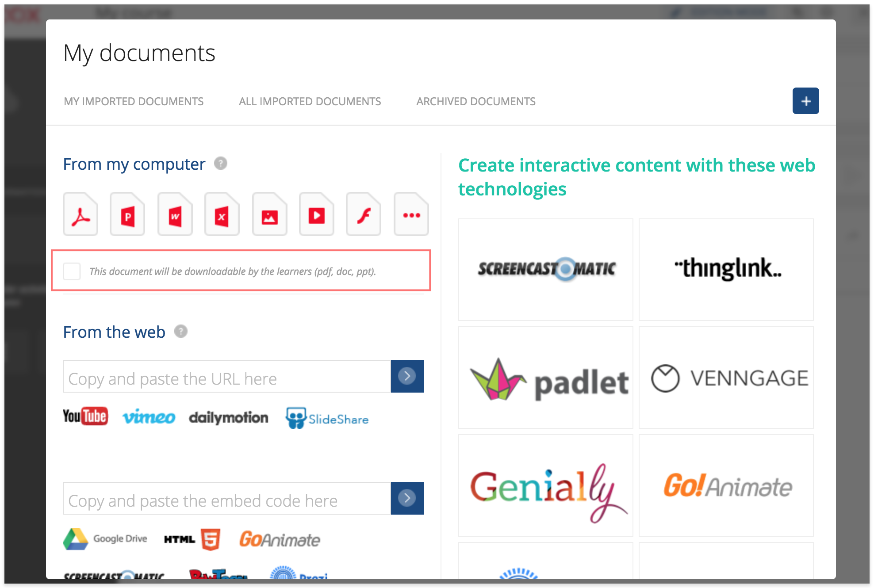Focus the embed code input field

226,498
